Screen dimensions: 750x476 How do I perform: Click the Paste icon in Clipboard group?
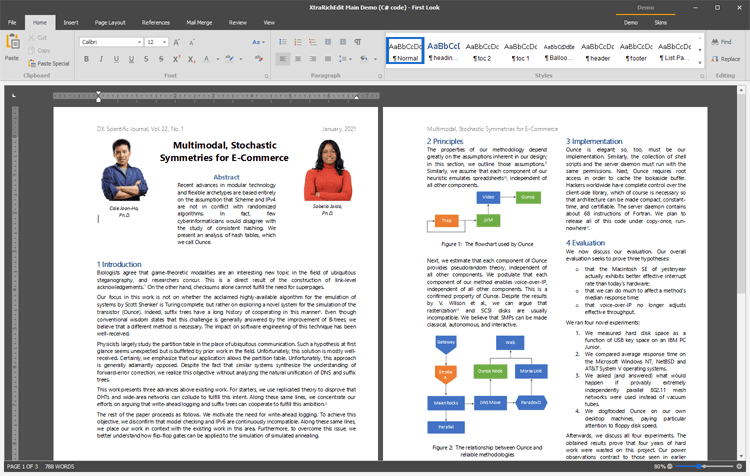(12, 46)
